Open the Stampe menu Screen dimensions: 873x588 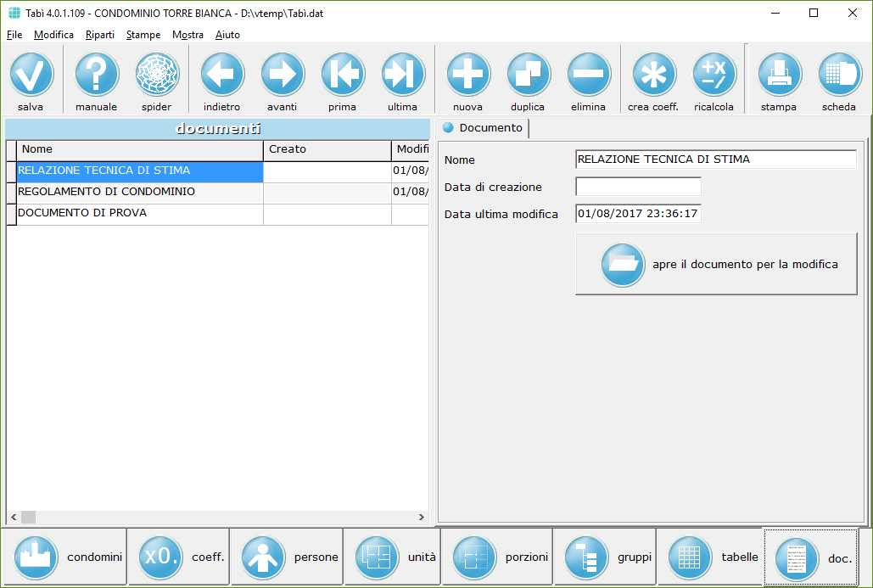coord(143,35)
